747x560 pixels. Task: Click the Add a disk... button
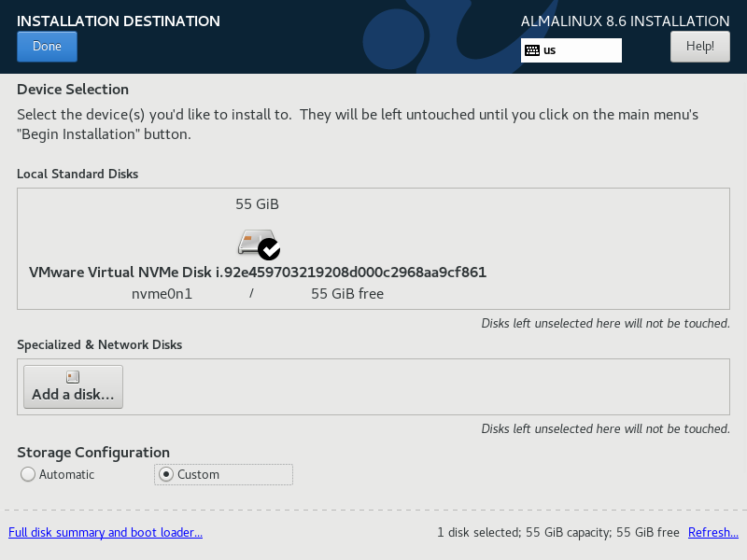74,386
